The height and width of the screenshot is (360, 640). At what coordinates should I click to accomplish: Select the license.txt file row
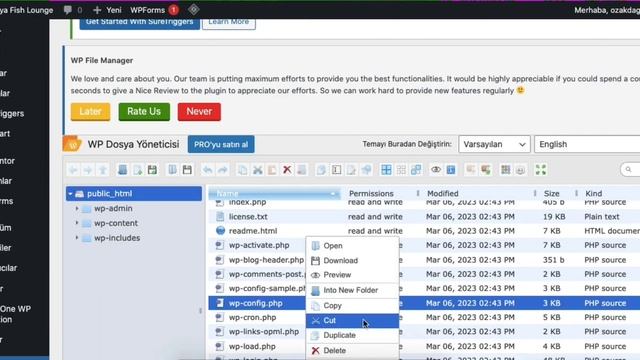424,217
